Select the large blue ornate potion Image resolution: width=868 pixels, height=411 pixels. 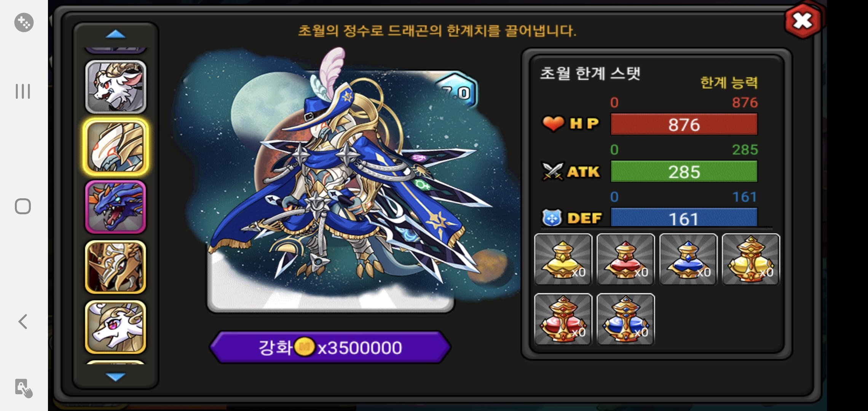[x=626, y=319]
